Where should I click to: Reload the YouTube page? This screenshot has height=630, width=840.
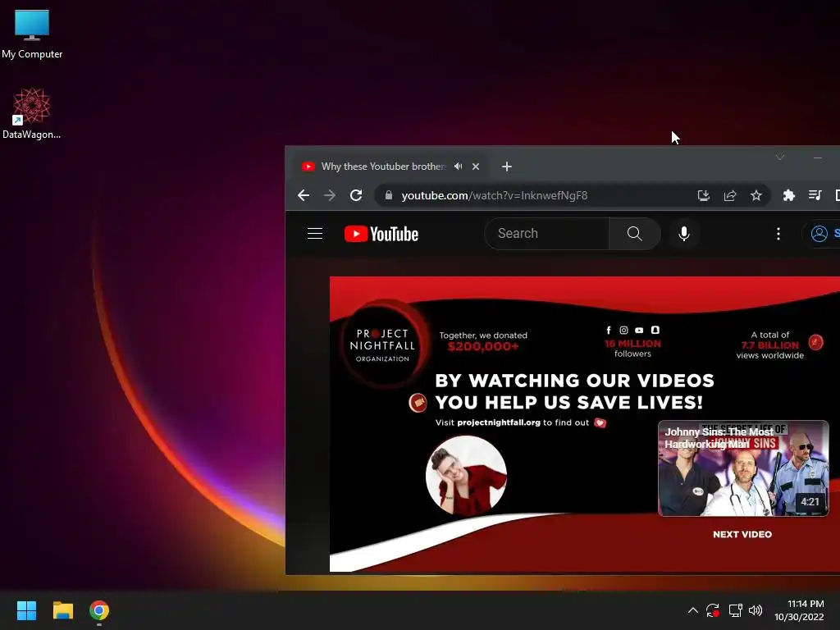356,195
